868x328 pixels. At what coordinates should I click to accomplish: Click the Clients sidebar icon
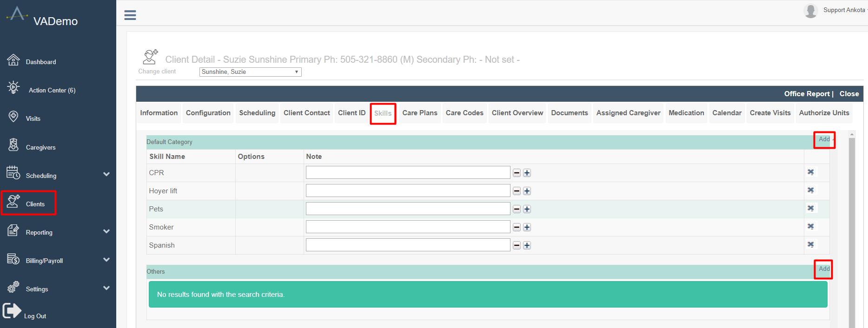tap(13, 201)
